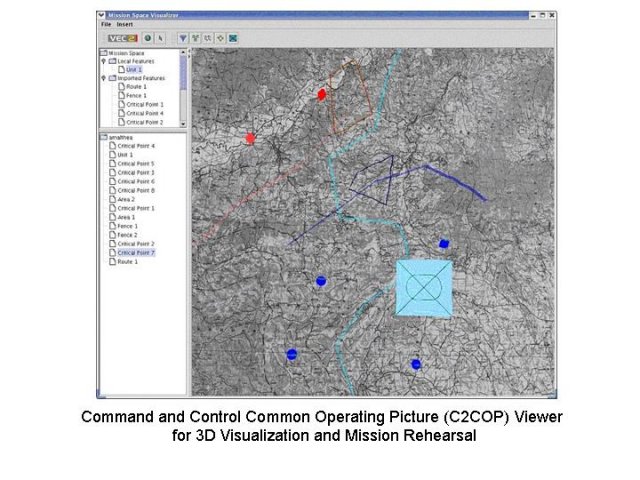Open the File menu
This screenshot has height=480, width=640.
pyautogui.click(x=105, y=24)
